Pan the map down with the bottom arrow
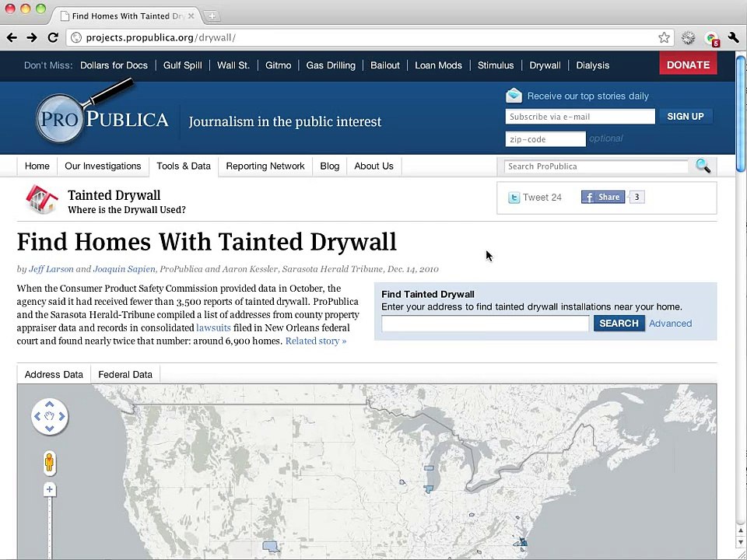 click(50, 429)
